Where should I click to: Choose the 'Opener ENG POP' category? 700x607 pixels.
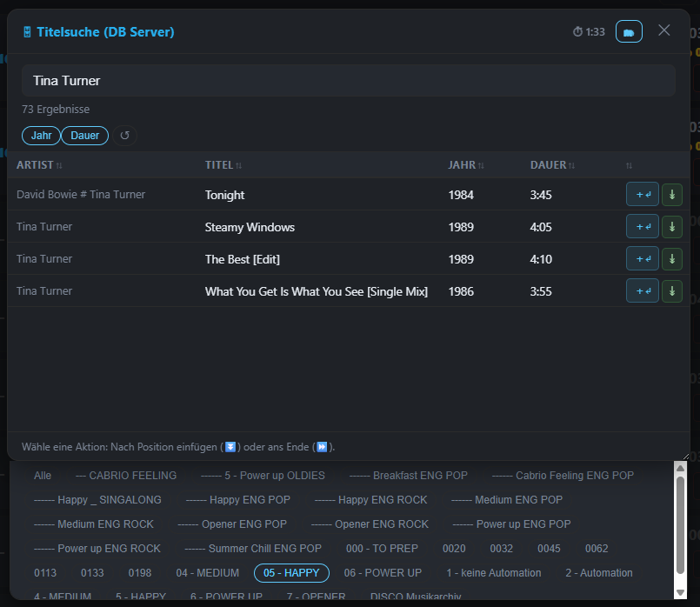coord(232,524)
